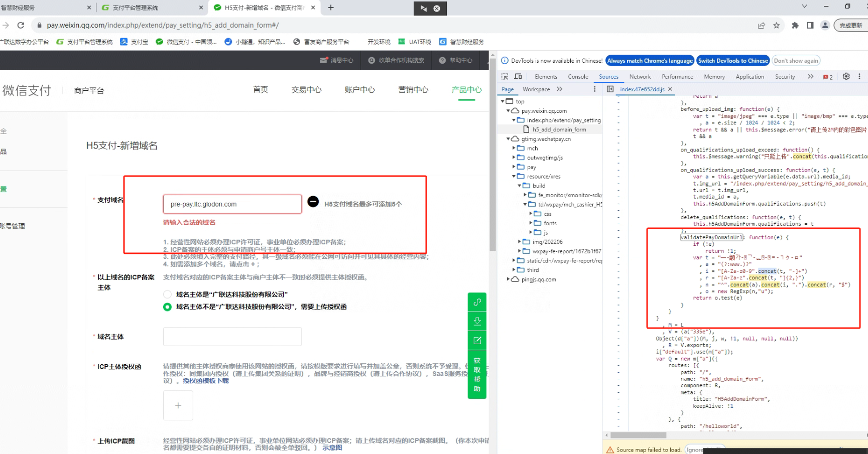This screenshot has width=868, height=454.
Task: Show more Sources navigator tabs chevron
Action: [x=559, y=89]
